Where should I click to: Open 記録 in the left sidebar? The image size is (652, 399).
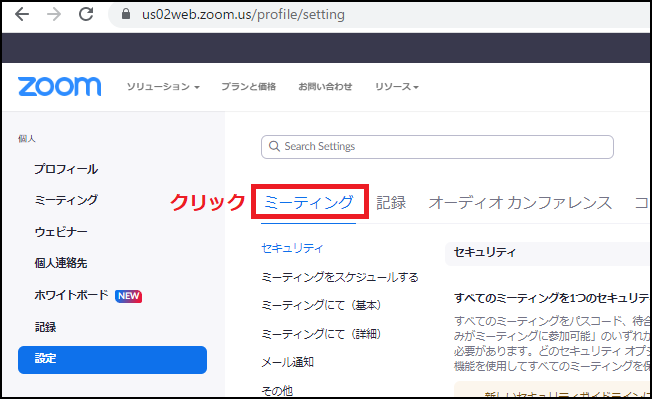[45, 327]
